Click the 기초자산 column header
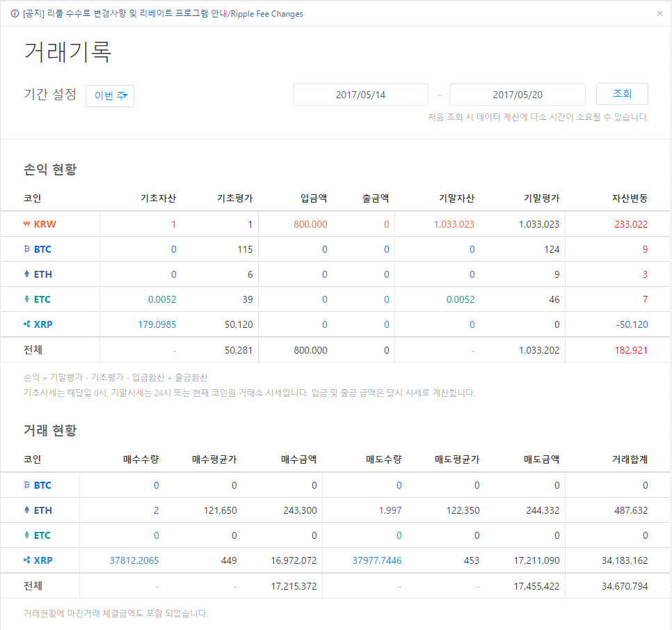Image resolution: width=672 pixels, height=630 pixels. (x=158, y=198)
